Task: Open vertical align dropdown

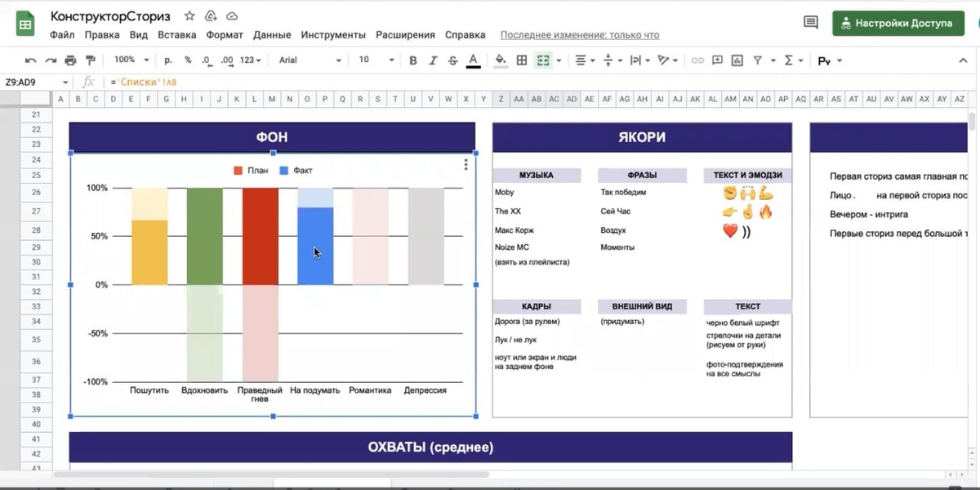Action: click(x=611, y=60)
